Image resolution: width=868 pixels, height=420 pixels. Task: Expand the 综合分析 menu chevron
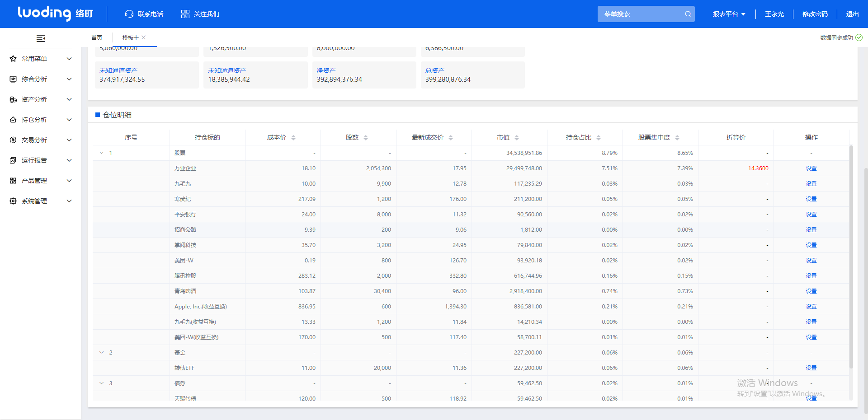[69, 79]
